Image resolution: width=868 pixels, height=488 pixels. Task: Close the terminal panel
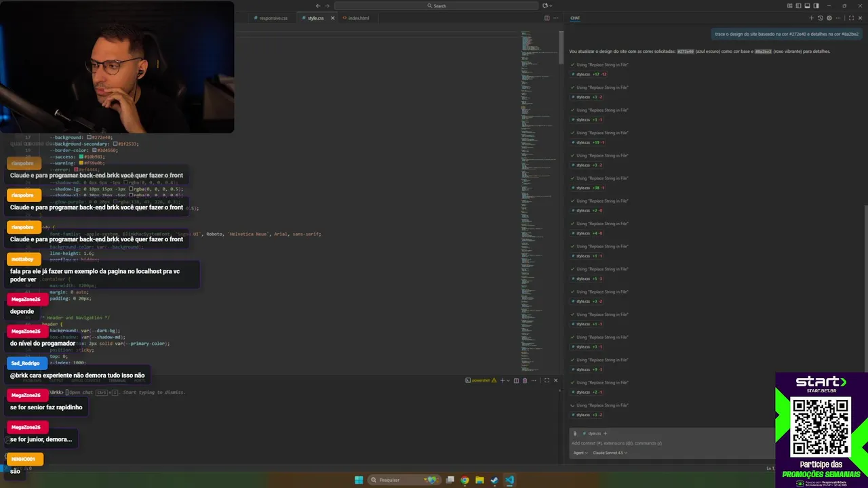point(555,380)
